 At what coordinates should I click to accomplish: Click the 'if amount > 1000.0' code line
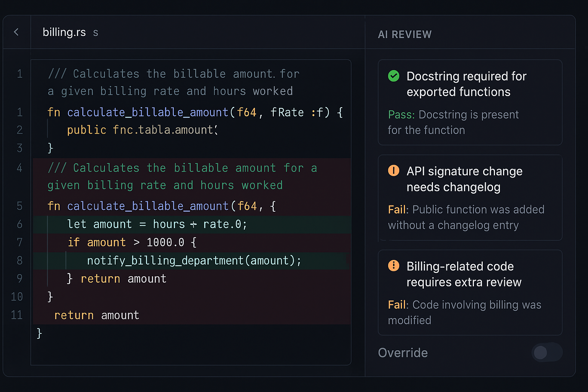[x=132, y=242]
